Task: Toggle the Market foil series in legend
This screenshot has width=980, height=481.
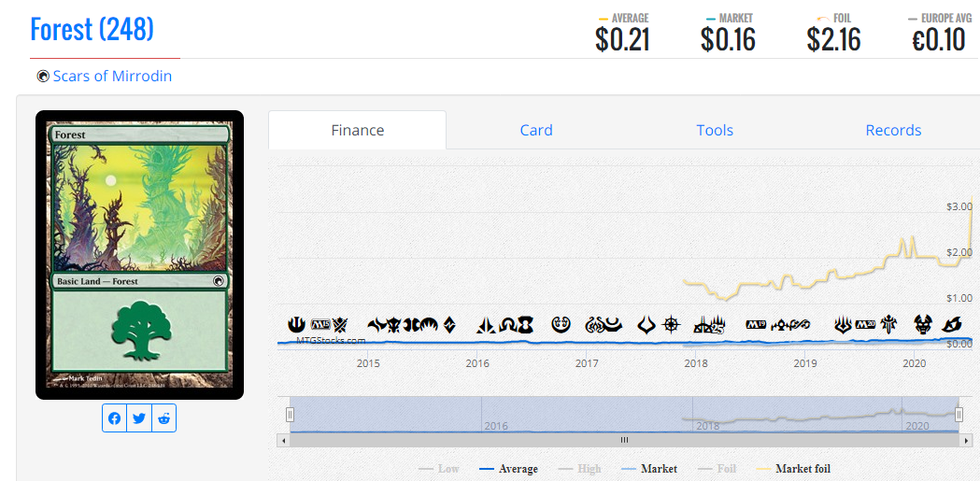Action: 793,469
